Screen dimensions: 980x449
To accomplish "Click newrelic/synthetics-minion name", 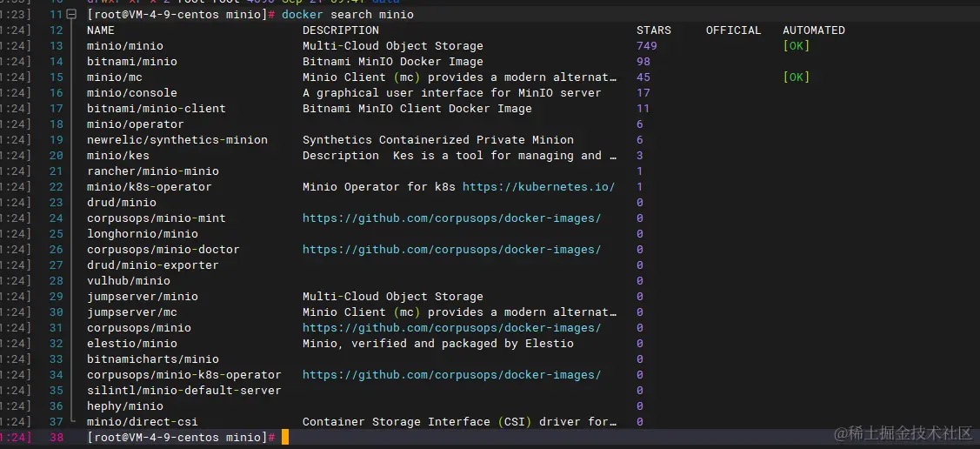I will point(177,139).
